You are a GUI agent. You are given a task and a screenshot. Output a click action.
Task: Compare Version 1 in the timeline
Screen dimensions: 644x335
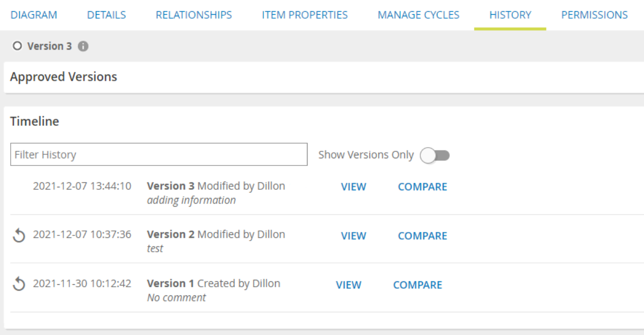[418, 285]
